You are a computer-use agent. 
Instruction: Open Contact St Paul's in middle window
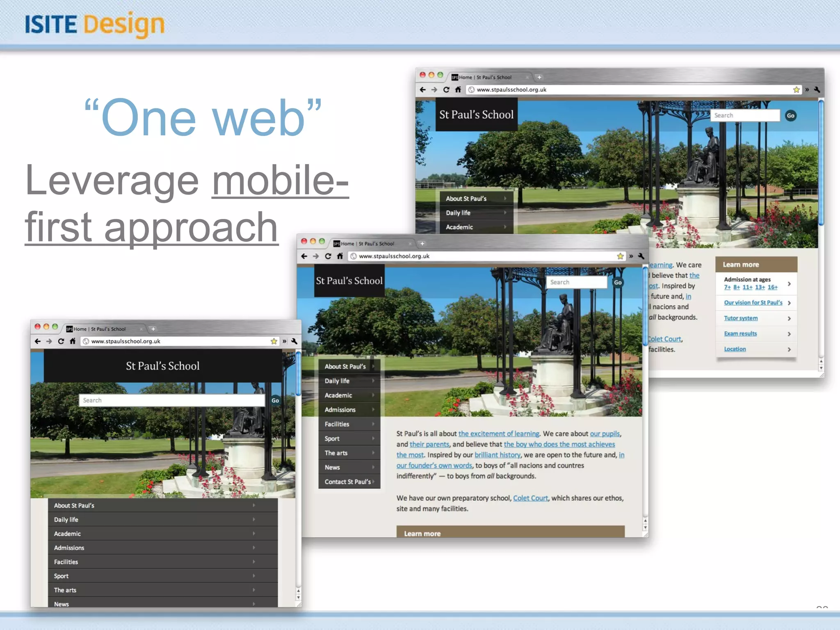pos(349,482)
